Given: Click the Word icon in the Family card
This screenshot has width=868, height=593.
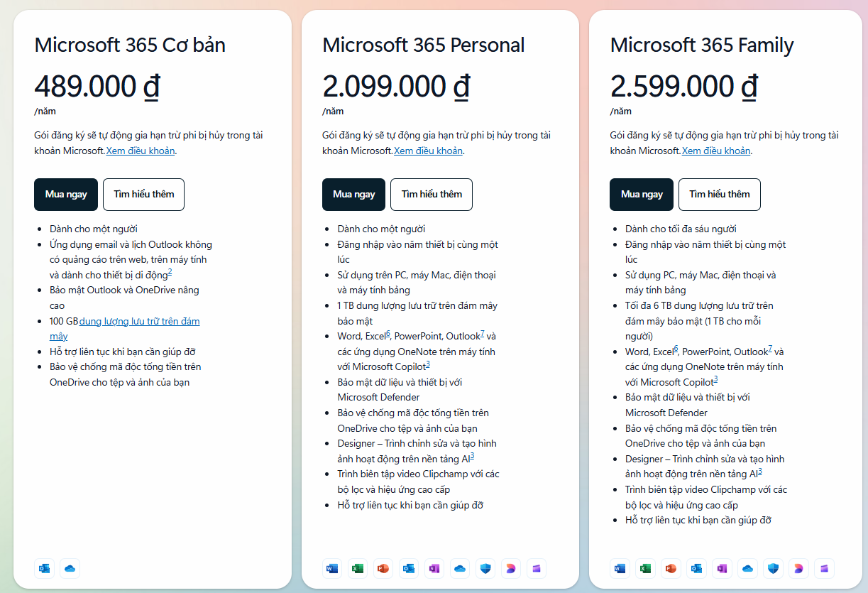Looking at the screenshot, I should 620,568.
